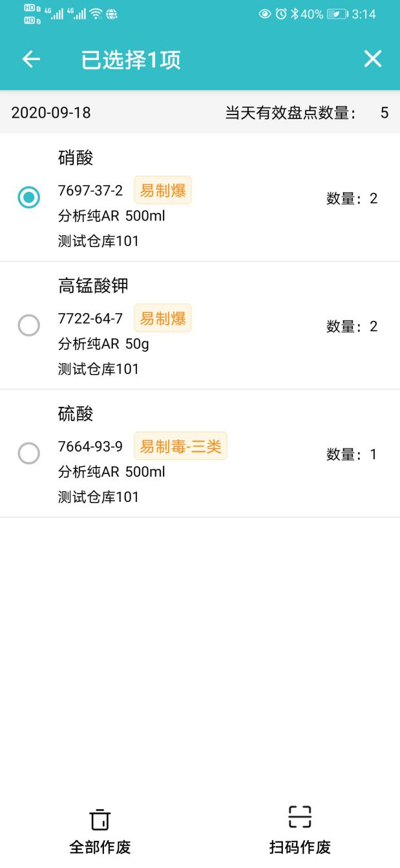
Task: Tap the battery icon in status bar
Action: pyautogui.click(x=337, y=14)
